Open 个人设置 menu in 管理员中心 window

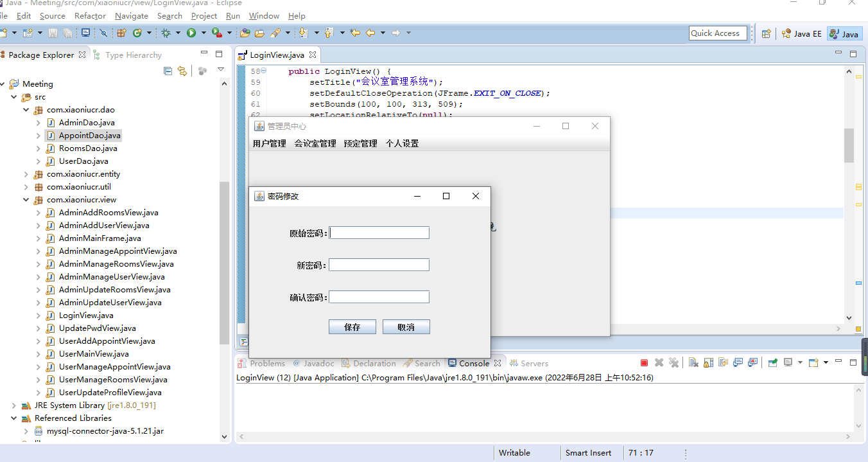[403, 143]
